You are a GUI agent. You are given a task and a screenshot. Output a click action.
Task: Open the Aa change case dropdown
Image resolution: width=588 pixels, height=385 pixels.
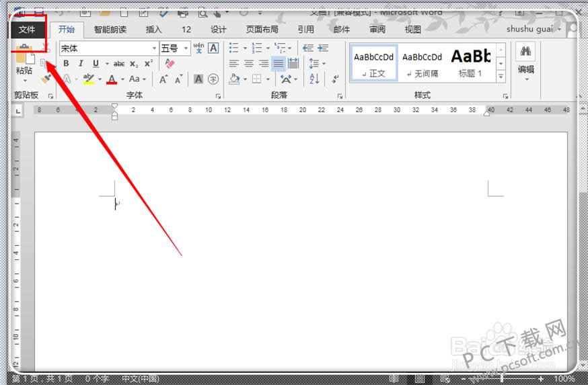point(137,79)
